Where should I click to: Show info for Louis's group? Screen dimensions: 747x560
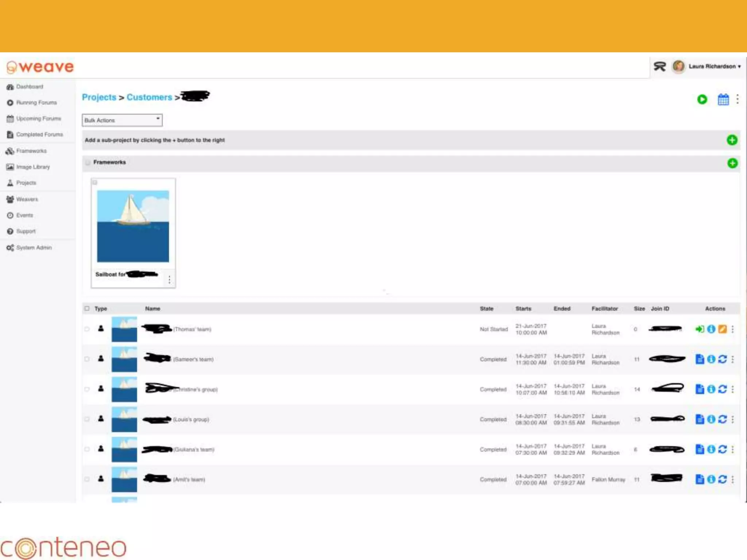click(711, 419)
